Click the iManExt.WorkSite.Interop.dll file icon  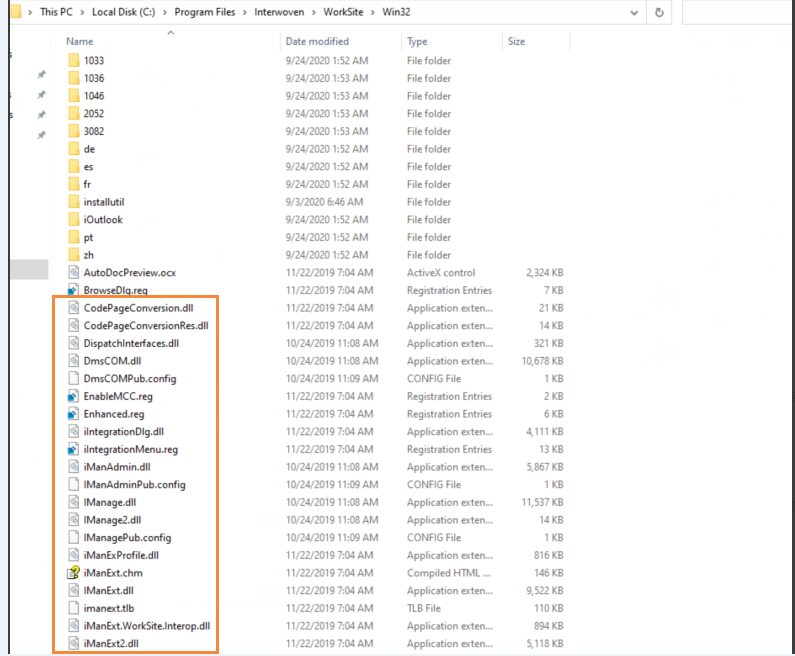click(73, 626)
